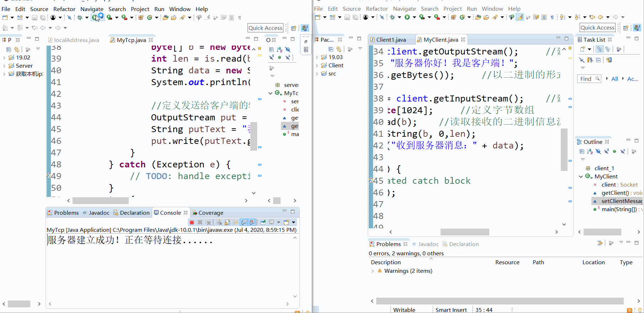Click the Run button in the right Eclipse toolbar
This screenshot has height=313, width=644.
pos(407,17)
